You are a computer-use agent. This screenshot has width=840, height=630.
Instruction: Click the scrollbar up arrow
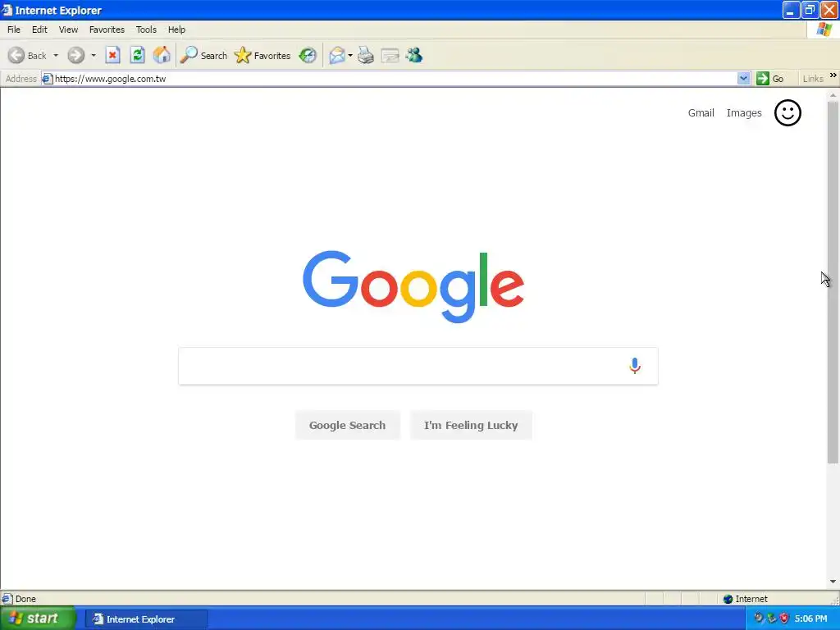coord(833,95)
